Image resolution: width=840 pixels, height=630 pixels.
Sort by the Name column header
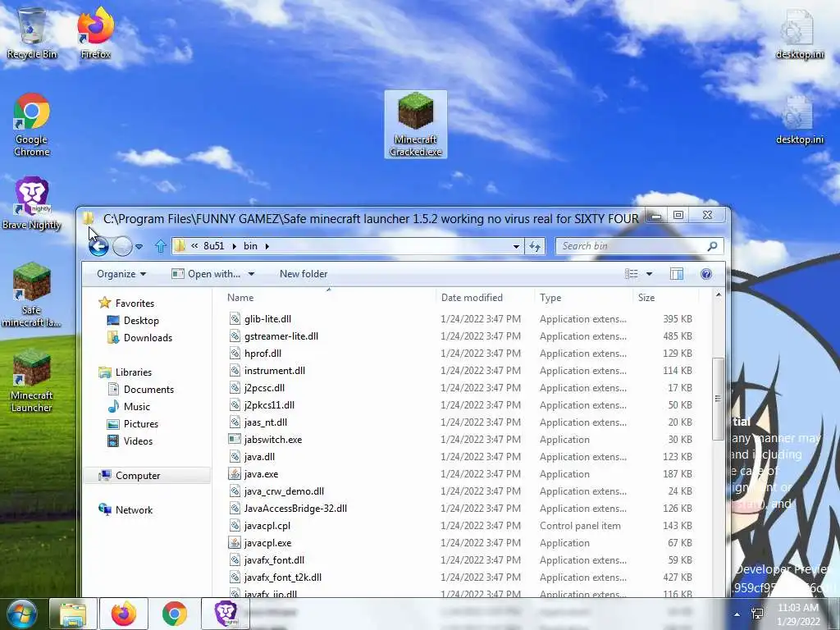click(x=329, y=297)
